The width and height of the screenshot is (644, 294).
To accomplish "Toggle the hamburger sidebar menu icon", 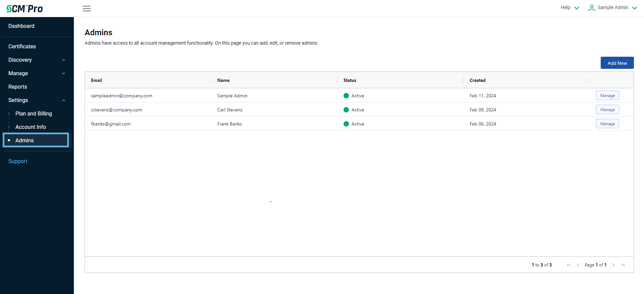I will pos(87,8).
